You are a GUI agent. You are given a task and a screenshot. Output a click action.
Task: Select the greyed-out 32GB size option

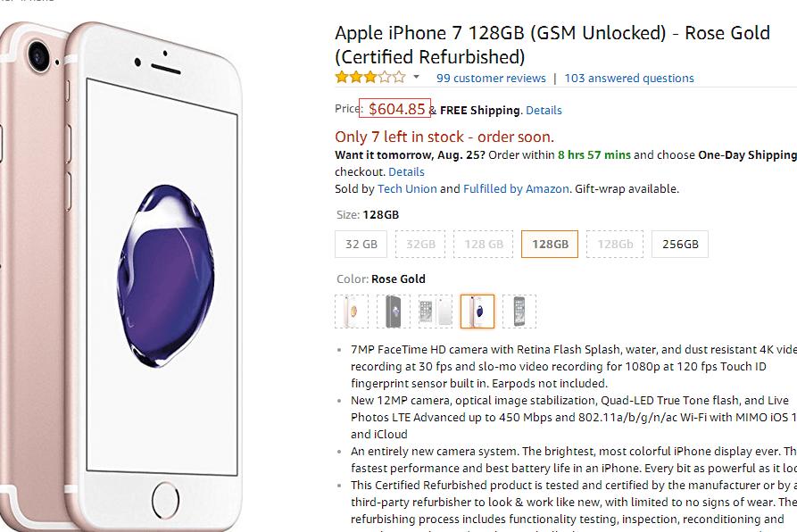point(420,245)
